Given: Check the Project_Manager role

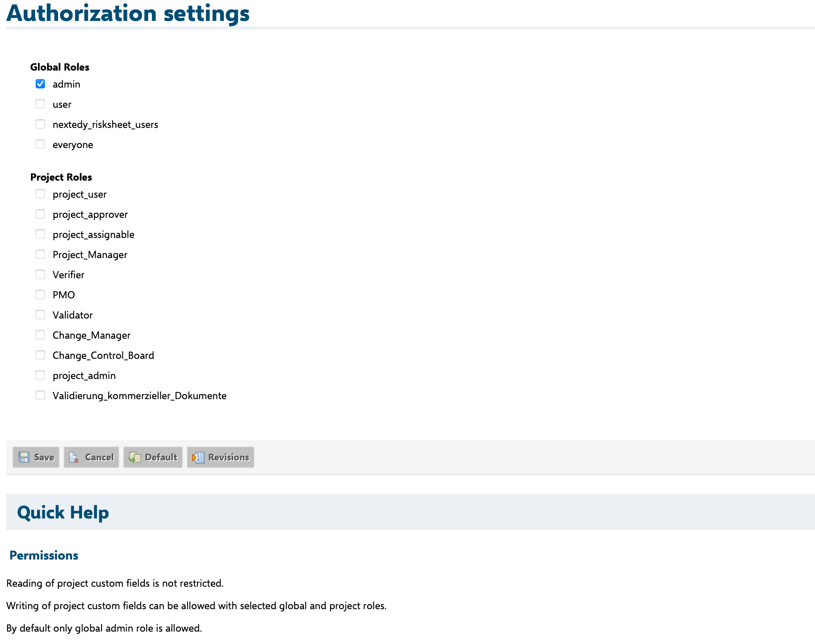Looking at the screenshot, I should tap(40, 254).
